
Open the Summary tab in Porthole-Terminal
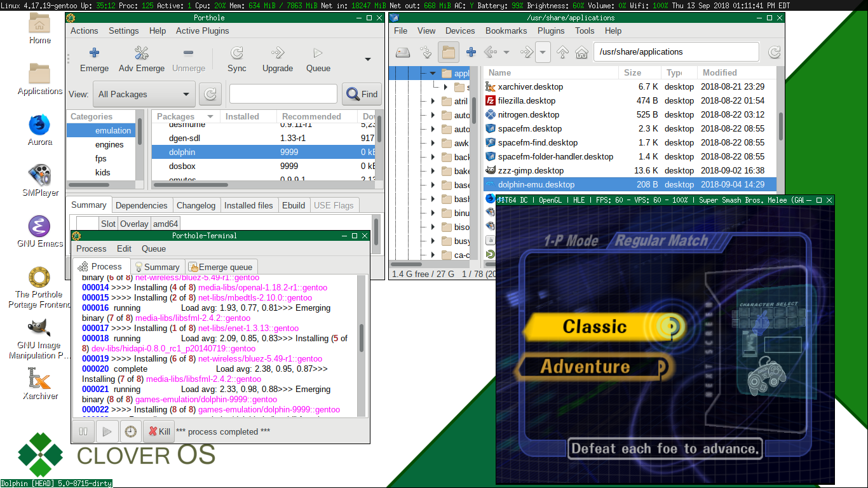click(158, 267)
